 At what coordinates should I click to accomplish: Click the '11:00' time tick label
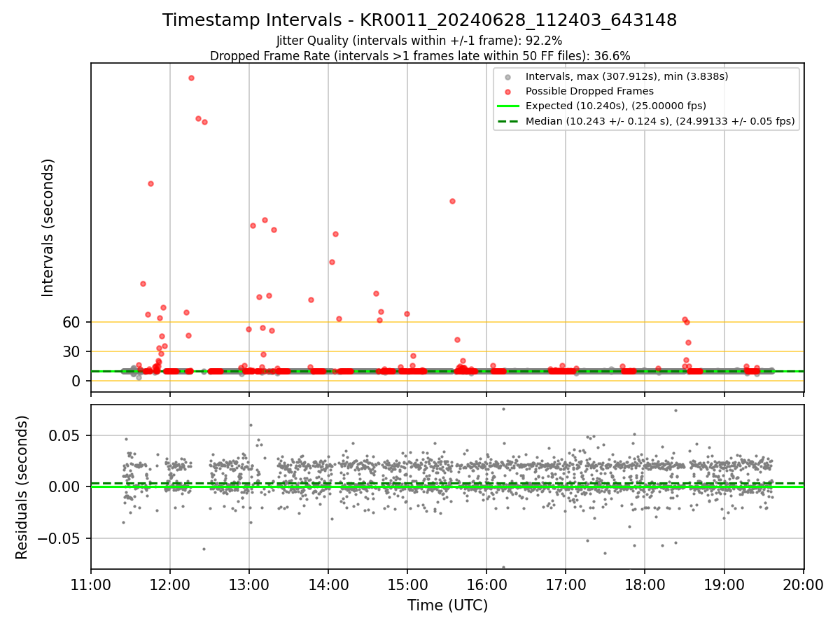pos(91,583)
